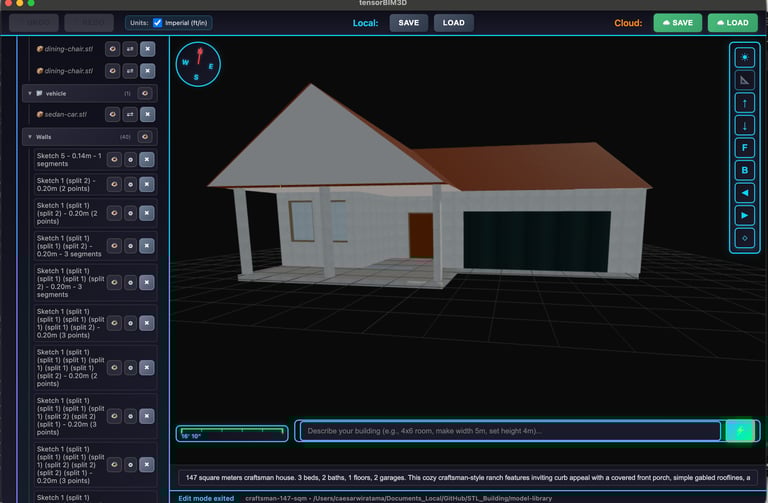This screenshot has height=503, width=768.
Task: Click circle icon for Sketch 1 (split 1) (split 2) 0.20m (2 points)
Action: coord(130,214)
